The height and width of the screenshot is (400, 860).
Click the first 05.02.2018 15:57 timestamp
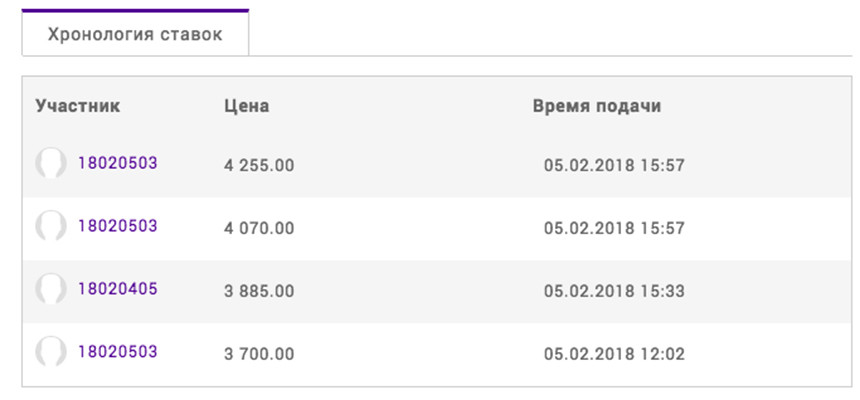click(614, 165)
